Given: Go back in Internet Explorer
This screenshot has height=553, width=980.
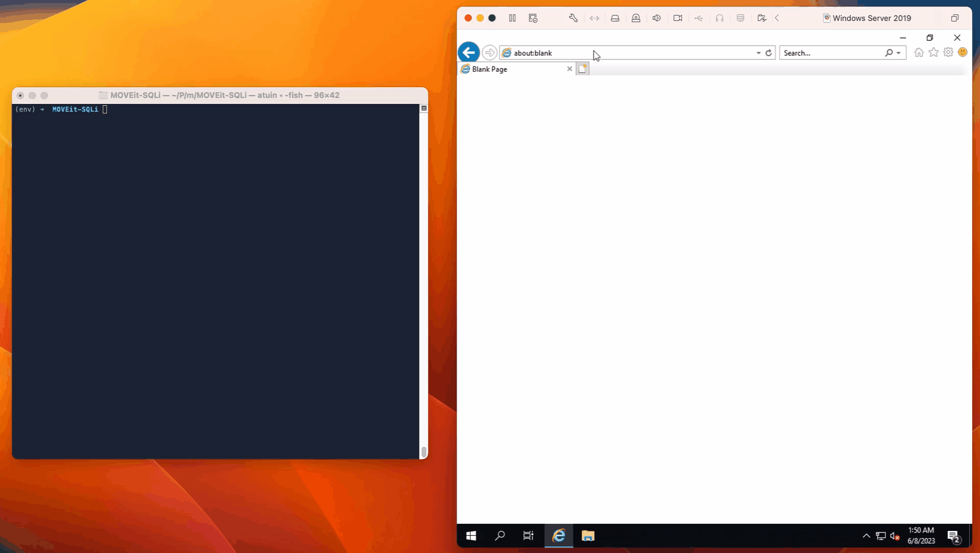Looking at the screenshot, I should 469,52.
